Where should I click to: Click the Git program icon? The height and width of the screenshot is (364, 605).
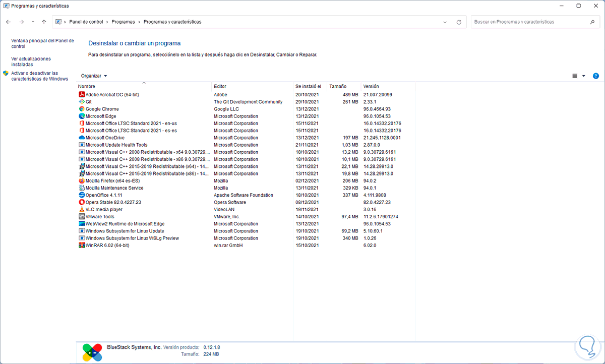click(82, 102)
